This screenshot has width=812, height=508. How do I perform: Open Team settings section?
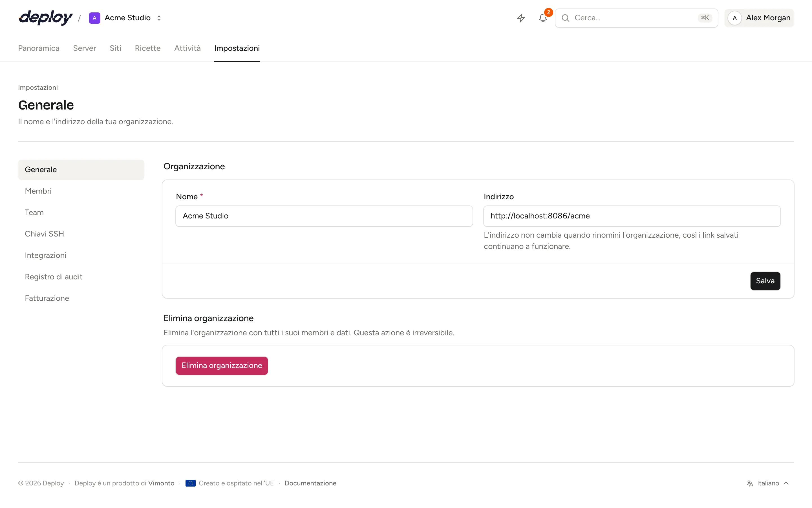[x=81, y=212]
